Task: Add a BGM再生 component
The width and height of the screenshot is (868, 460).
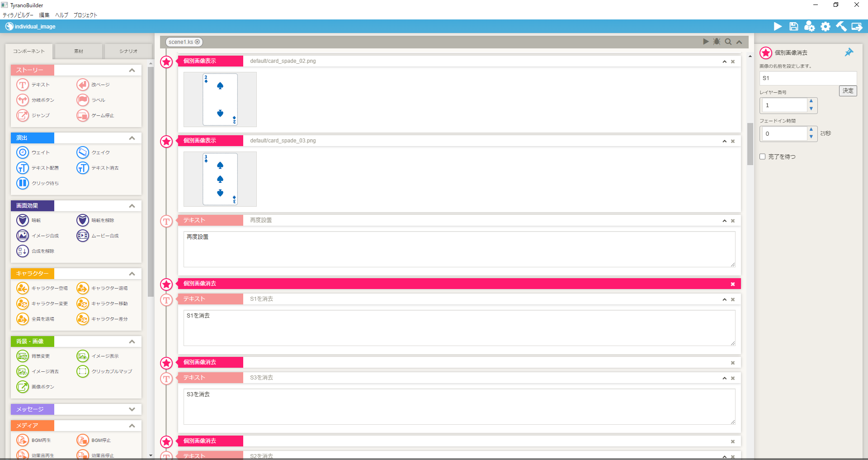Action: (33, 440)
